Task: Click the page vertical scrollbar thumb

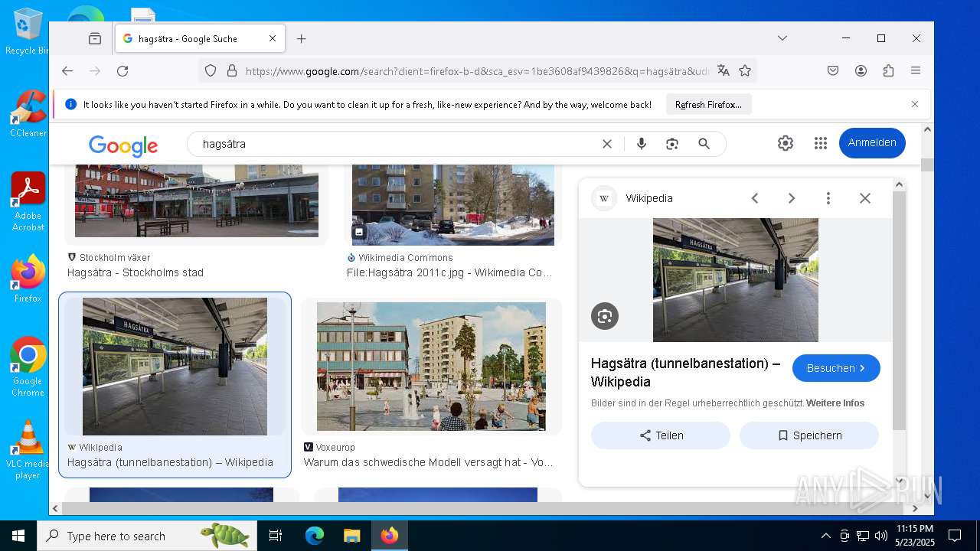Action: pos(927,165)
